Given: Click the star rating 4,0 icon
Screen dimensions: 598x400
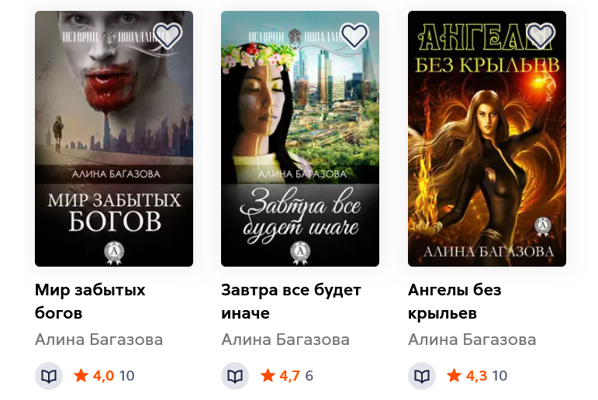Looking at the screenshot, I should (x=81, y=376).
